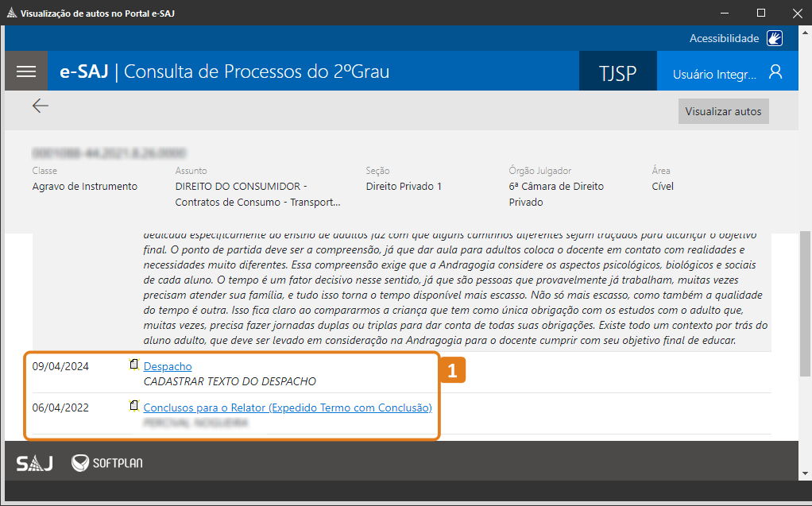Click the window app icon in title bar
Screen dimensions: 812x506
pos(11,13)
